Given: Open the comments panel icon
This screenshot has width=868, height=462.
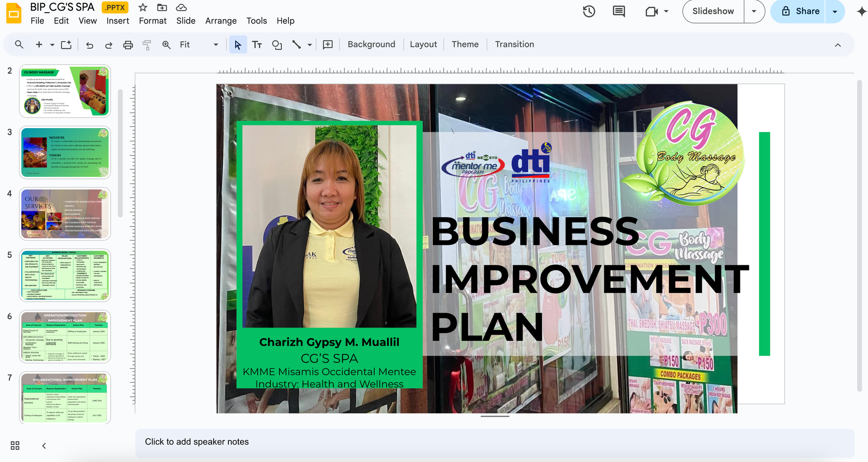Looking at the screenshot, I should (619, 11).
